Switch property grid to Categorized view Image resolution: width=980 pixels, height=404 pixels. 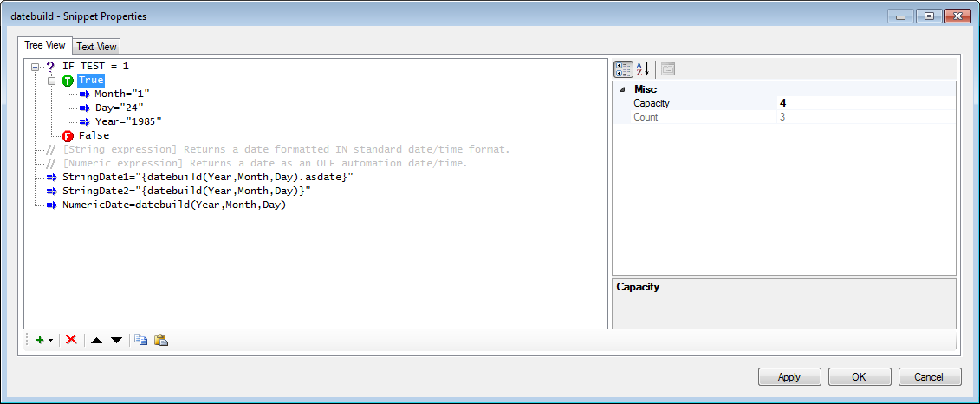click(623, 68)
